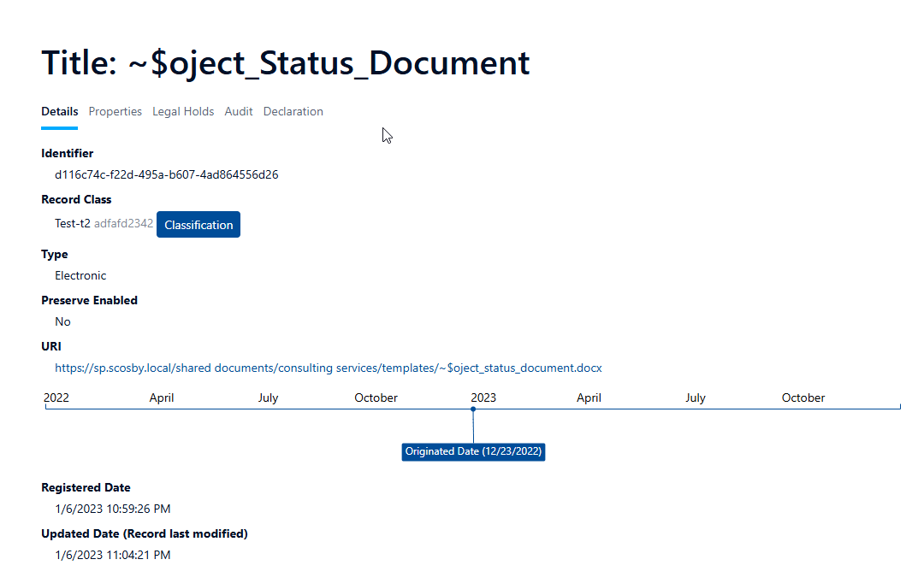The width and height of the screenshot is (924, 583).
Task: Switch to the Properties tab
Action: (115, 111)
